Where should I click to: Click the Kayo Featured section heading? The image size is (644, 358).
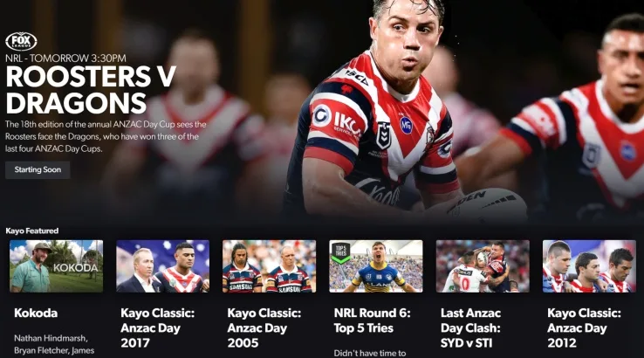coord(32,231)
